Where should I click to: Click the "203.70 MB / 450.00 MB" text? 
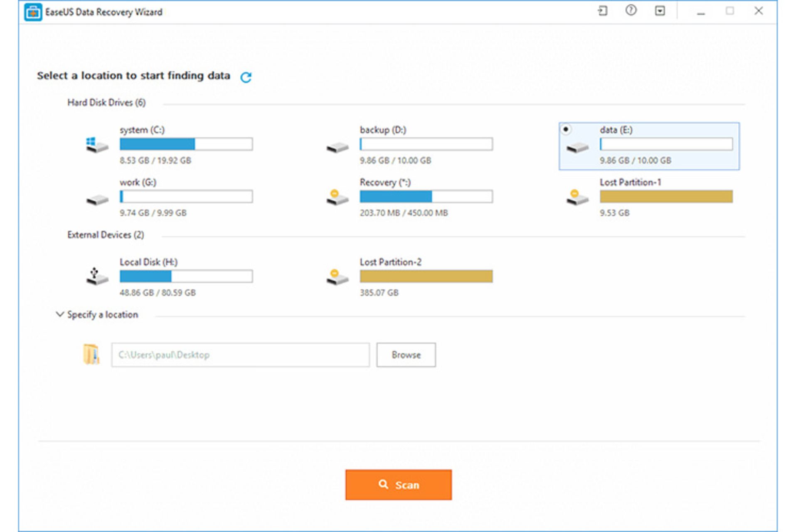[x=404, y=213]
